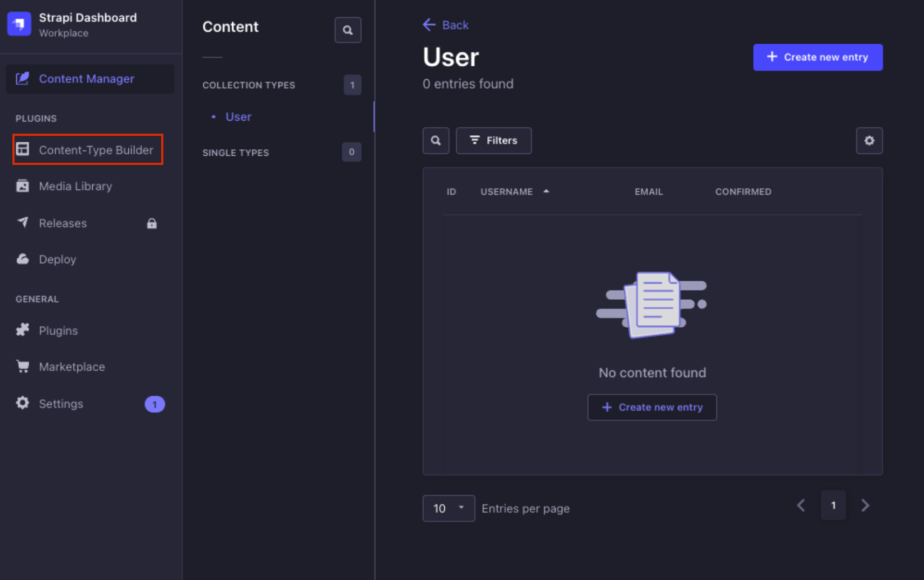This screenshot has height=580, width=924.
Task: Click the COLLECTION TYPES heading
Action: pyautogui.click(x=249, y=85)
